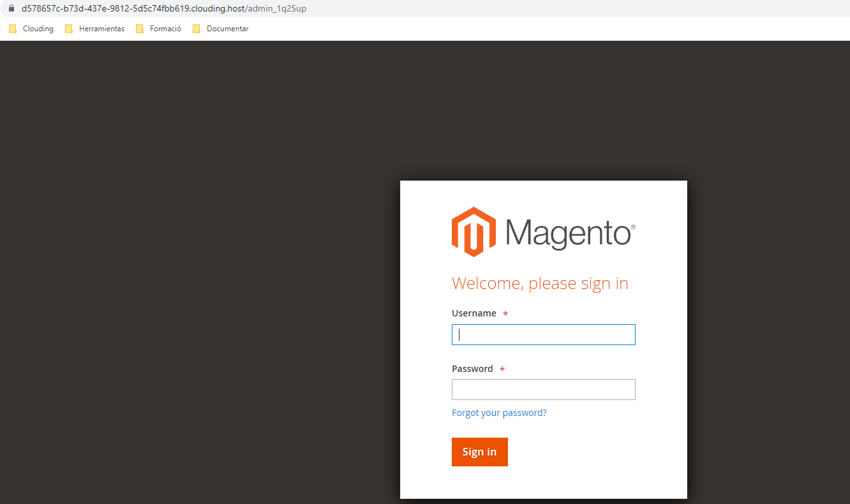Click the Password label
The height and width of the screenshot is (504, 850).
(472, 369)
